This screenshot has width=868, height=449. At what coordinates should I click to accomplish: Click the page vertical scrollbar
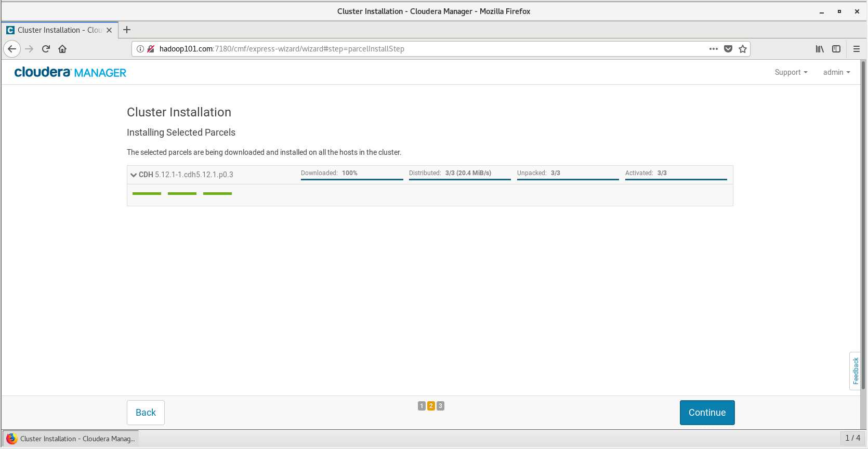[x=864, y=226]
